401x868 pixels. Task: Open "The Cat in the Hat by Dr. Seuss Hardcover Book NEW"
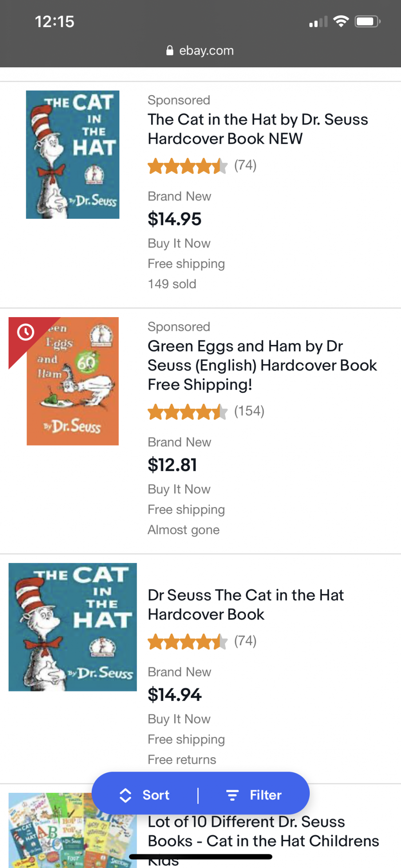pos(258,129)
